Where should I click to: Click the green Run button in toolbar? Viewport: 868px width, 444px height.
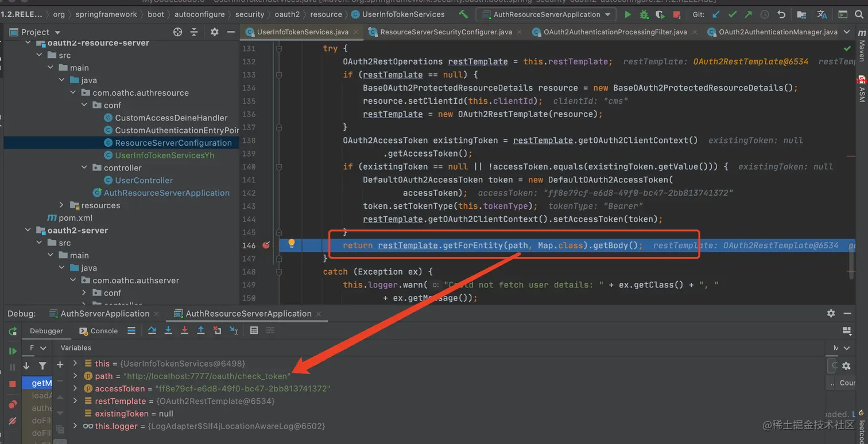tap(627, 14)
